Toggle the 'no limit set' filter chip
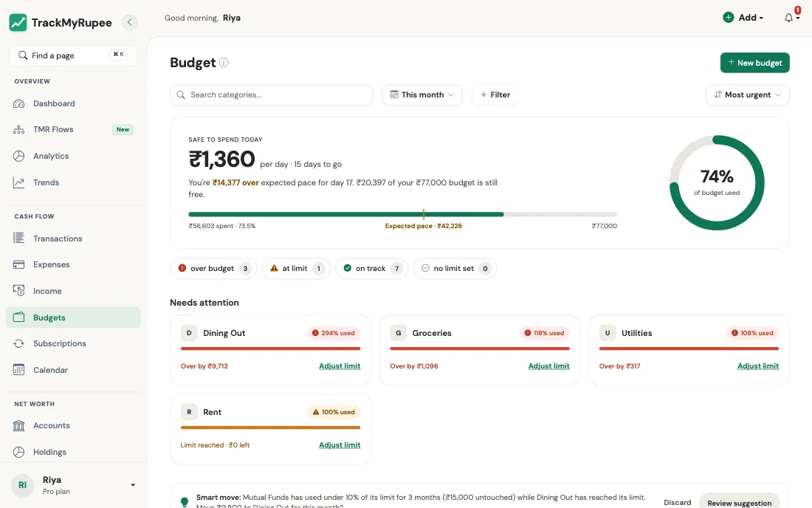Viewport: 812px width, 508px height. point(455,268)
